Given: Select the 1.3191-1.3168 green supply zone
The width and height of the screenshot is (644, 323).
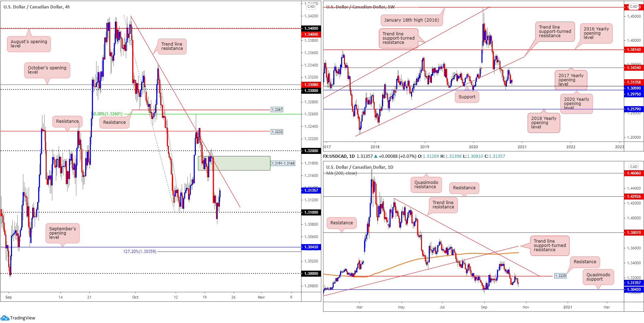Looking at the screenshot, I should tap(234, 163).
